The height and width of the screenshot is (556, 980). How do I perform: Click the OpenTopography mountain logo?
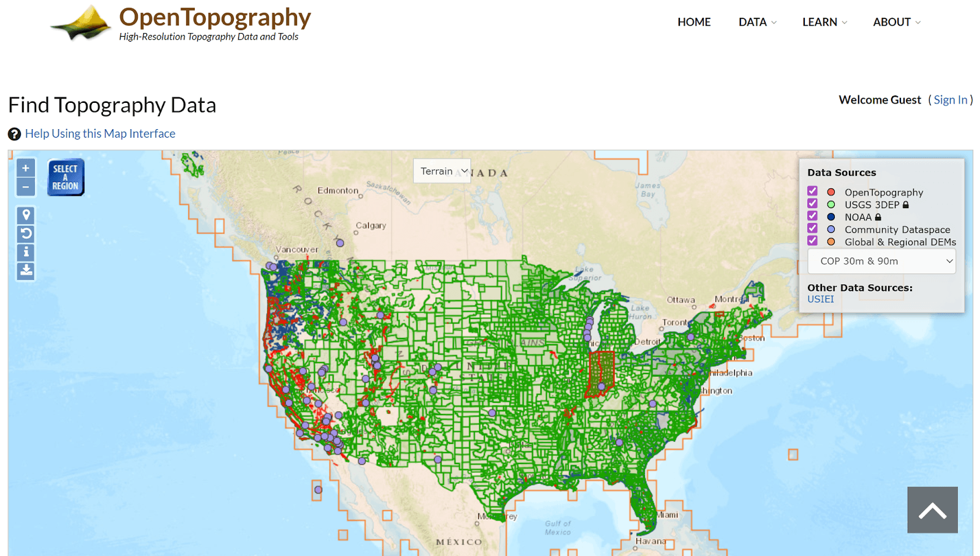[x=81, y=23]
